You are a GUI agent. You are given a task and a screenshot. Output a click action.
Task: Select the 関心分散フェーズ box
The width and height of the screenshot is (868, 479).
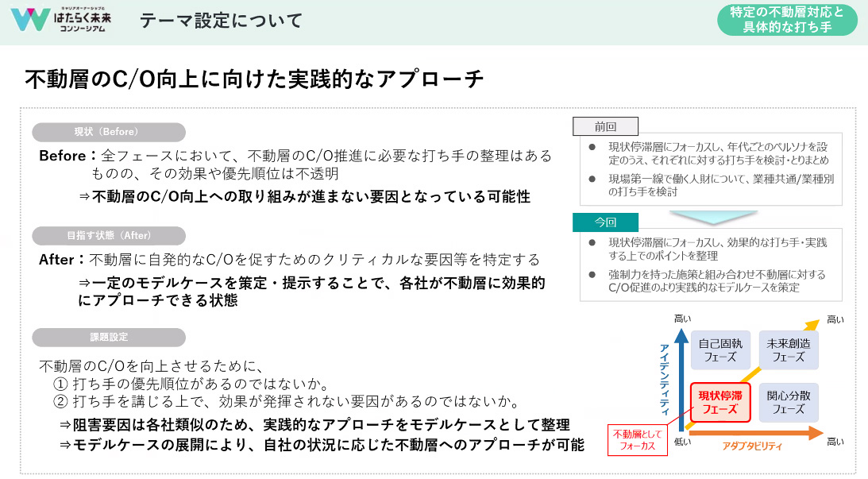[788, 402]
